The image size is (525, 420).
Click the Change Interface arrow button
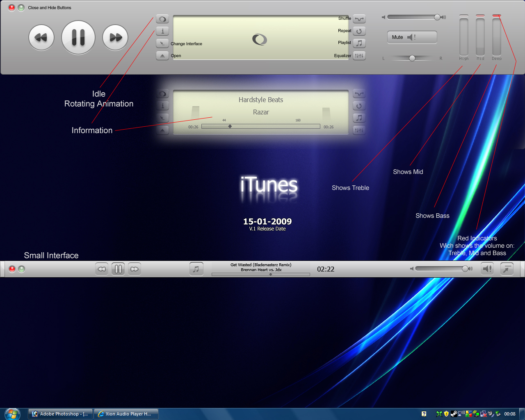(162, 43)
